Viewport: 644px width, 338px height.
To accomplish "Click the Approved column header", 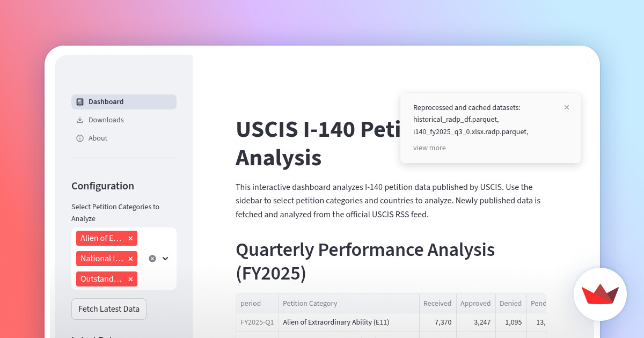I will (475, 304).
